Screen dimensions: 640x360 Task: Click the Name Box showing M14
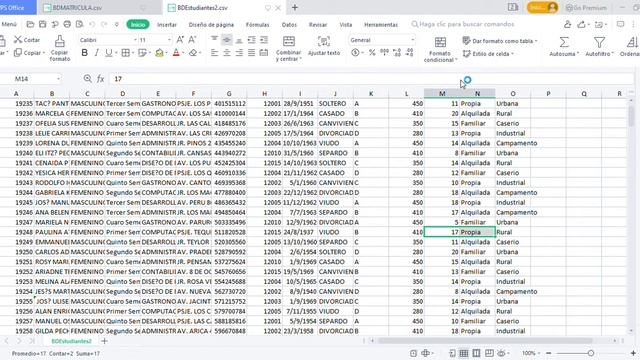(32, 78)
